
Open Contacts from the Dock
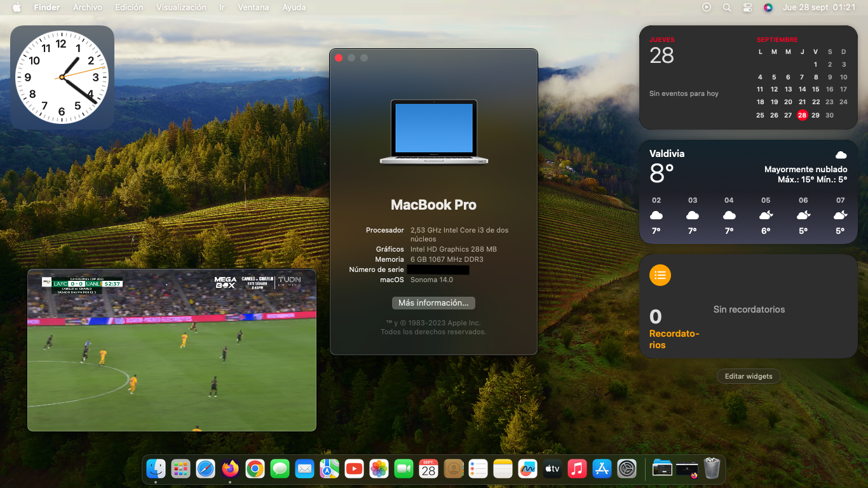453,469
